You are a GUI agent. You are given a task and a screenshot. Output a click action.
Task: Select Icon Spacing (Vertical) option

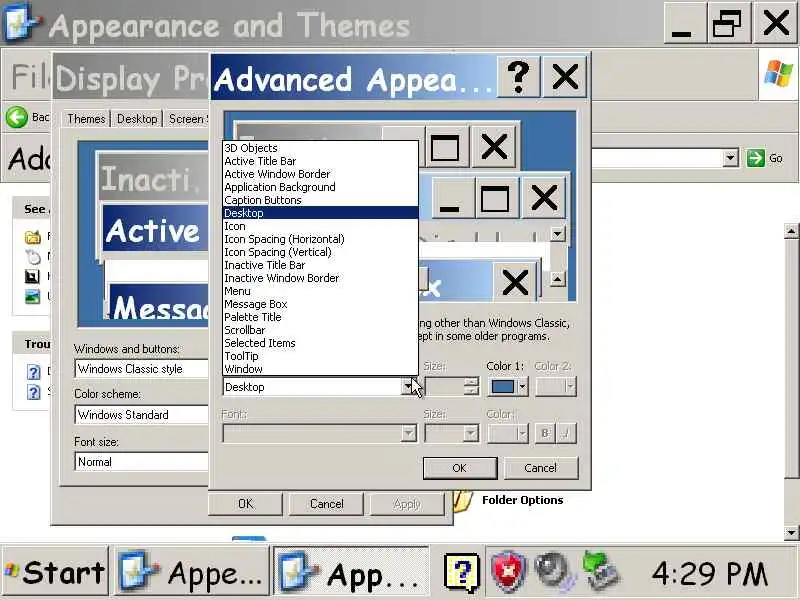320,252
